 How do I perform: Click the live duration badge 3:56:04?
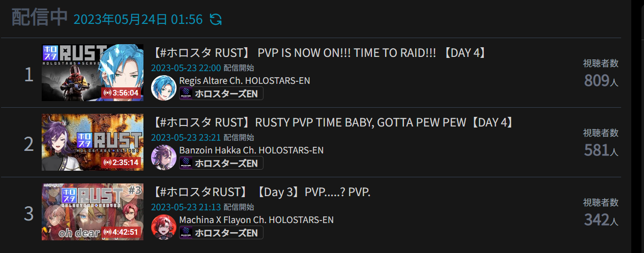(121, 93)
